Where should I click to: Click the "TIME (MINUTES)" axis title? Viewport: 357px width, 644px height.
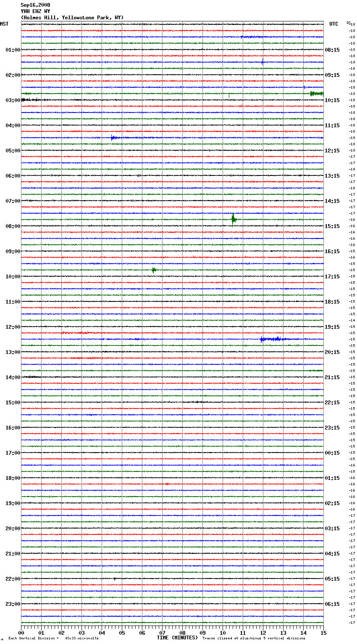(177, 638)
